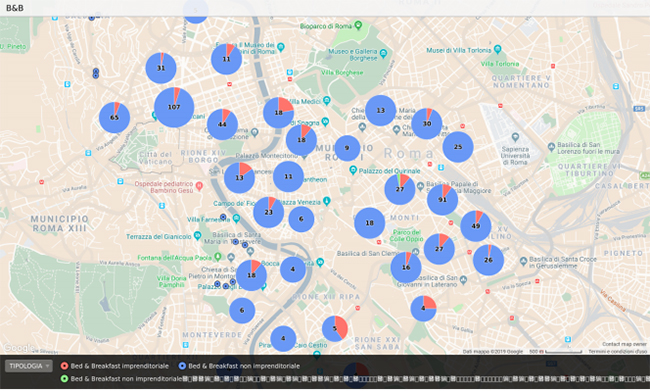Click the 18 cluster in Monti

coord(369,223)
